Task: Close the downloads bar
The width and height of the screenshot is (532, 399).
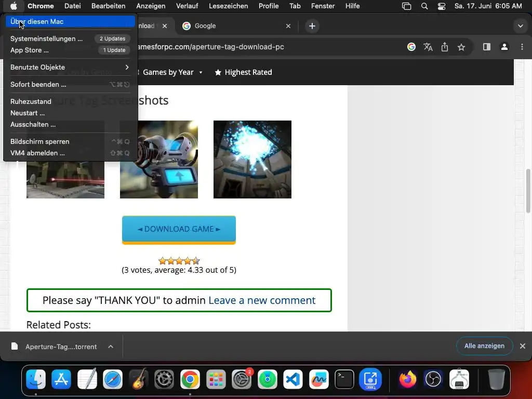Action: pos(523,346)
